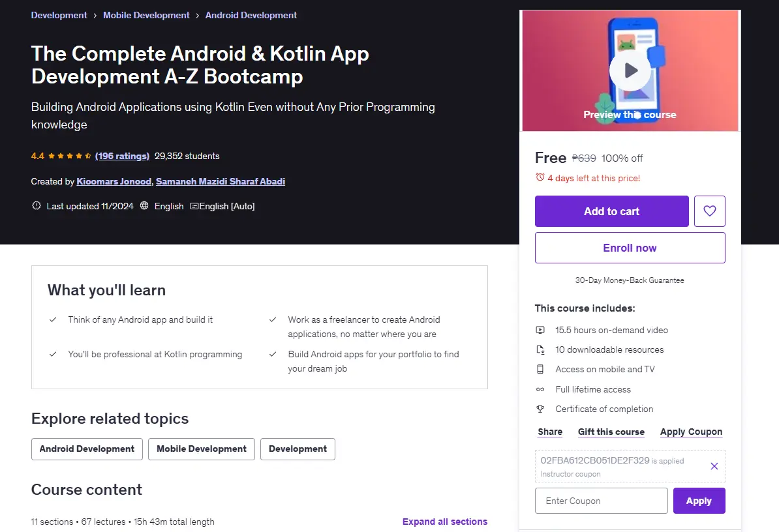
Task: Click Gift this course link
Action: point(611,432)
